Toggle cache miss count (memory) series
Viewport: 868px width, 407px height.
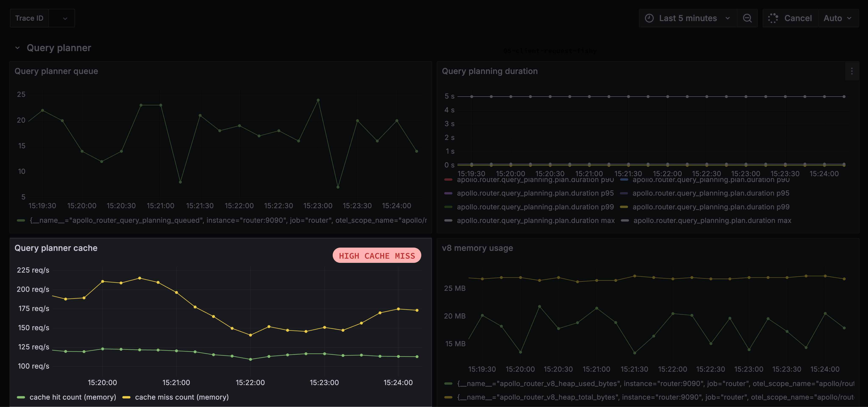pos(182,397)
